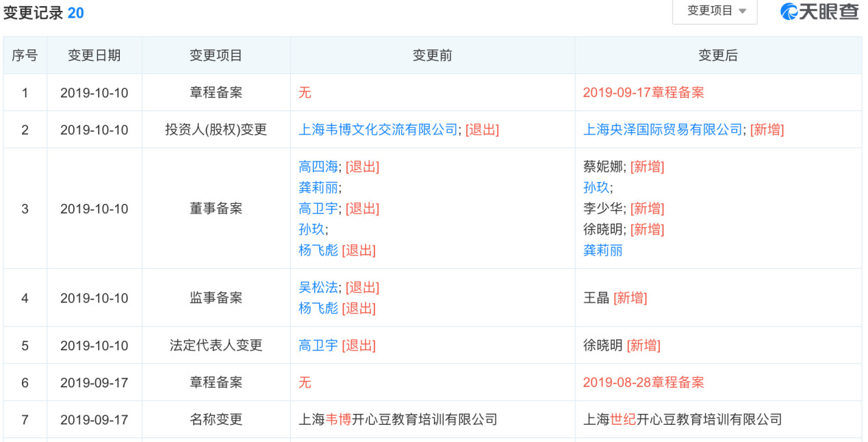
Task: Open 上海韦博文化交流有限公司 company link
Action: pyautogui.click(x=379, y=129)
